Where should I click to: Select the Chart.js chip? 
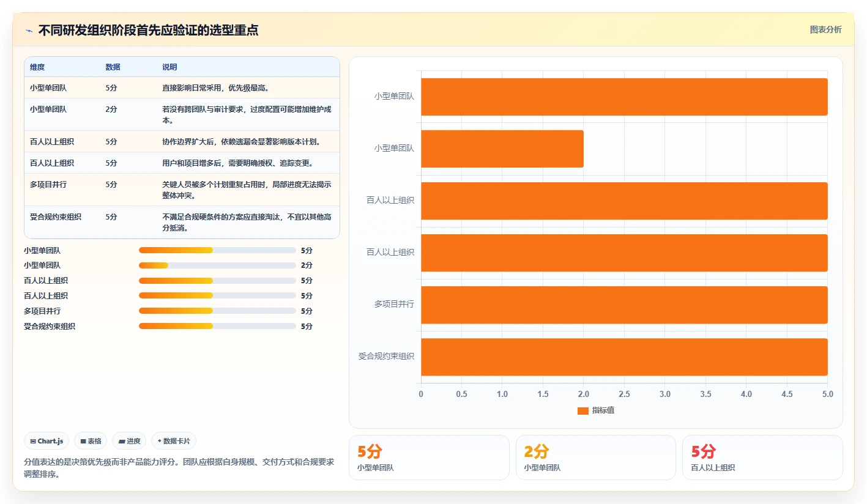[47, 441]
